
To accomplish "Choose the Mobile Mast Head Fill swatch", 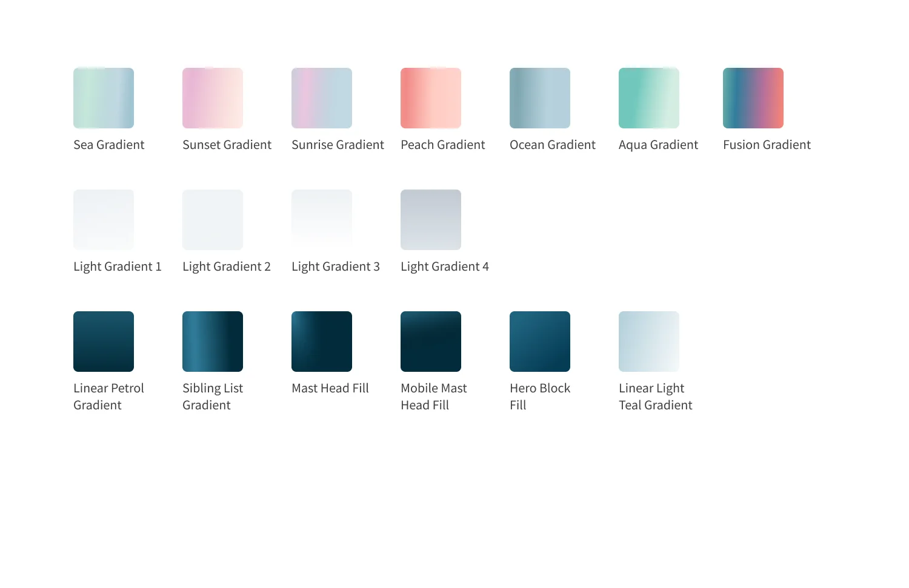I will coord(431,342).
